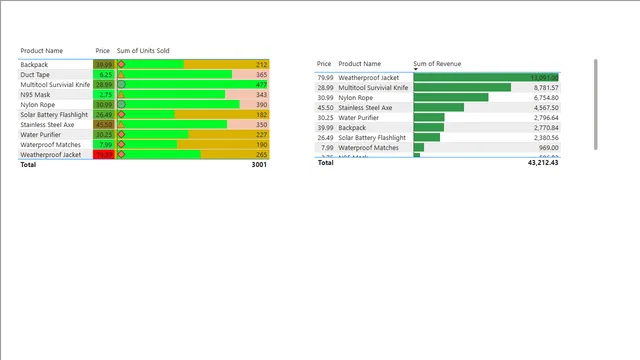The height and width of the screenshot is (360, 640).
Task: Select Weatherproof Jacket in the left table
Action: click(51, 155)
